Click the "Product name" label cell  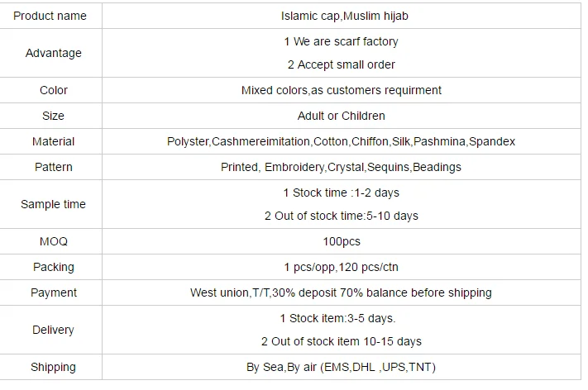[53, 16]
